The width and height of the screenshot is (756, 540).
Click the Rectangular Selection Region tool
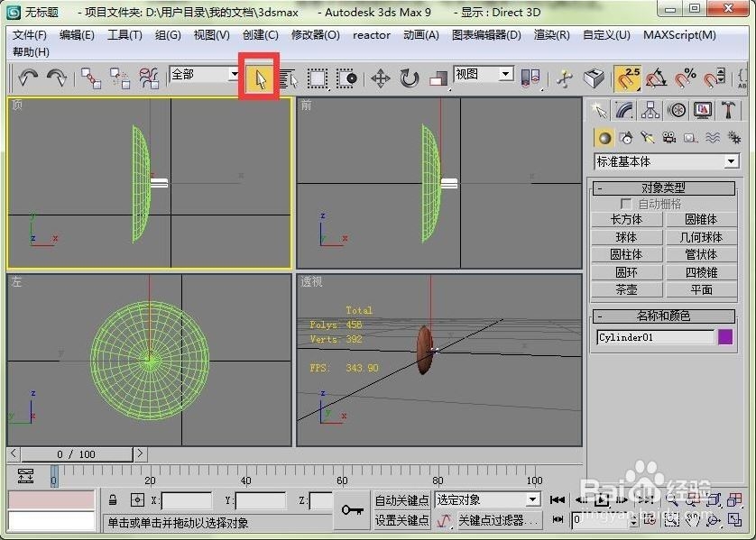tap(318, 78)
